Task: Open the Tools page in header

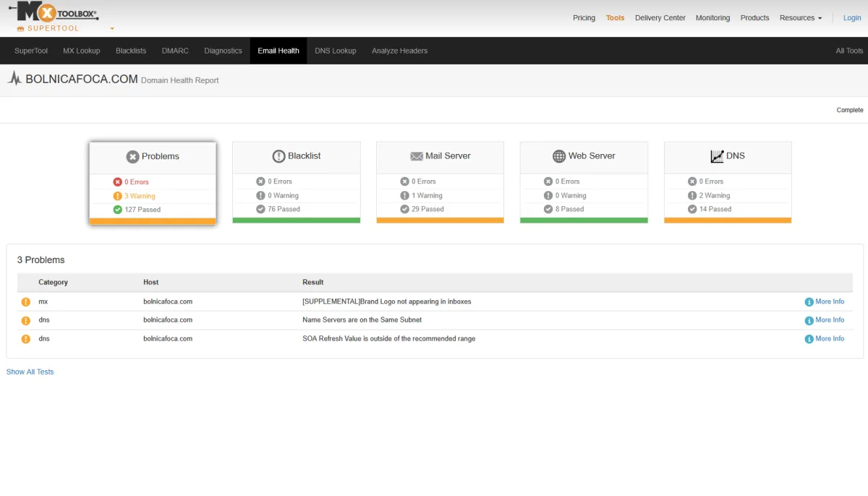Action: point(615,18)
